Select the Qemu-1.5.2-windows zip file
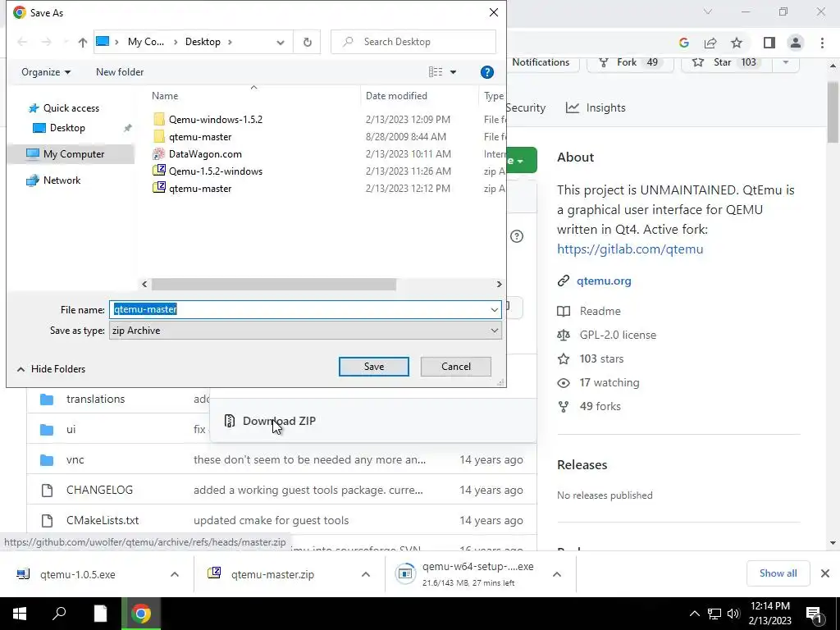This screenshot has width=840, height=630. (x=216, y=171)
